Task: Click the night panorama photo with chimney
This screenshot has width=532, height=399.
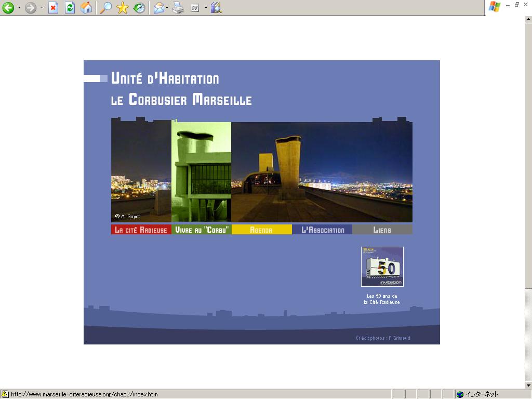Action: [x=322, y=171]
